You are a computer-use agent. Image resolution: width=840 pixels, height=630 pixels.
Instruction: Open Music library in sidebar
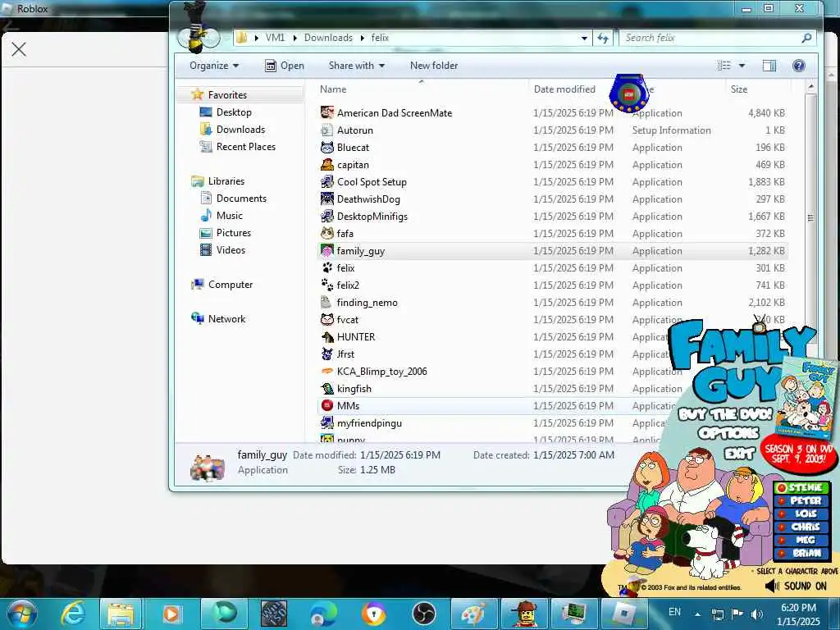coord(230,216)
